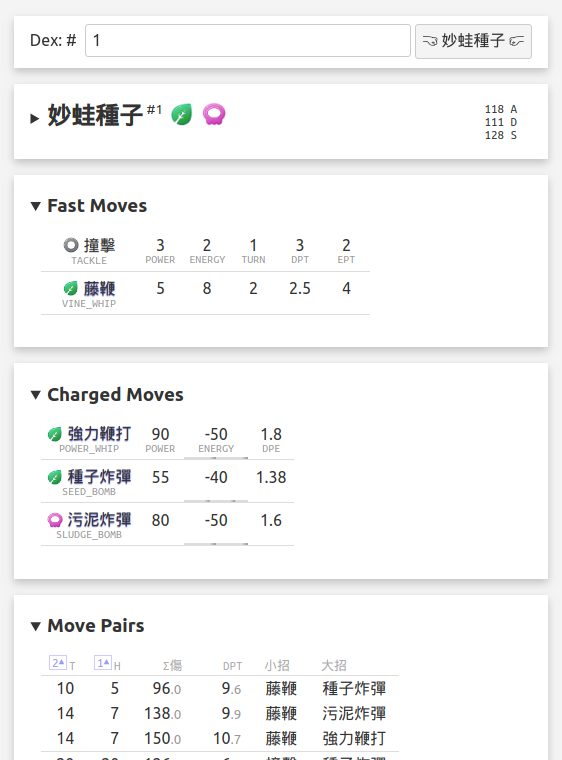Click the normal type icon next to 撞擊
Image resolution: width=562 pixels, height=760 pixels.
click(71, 245)
